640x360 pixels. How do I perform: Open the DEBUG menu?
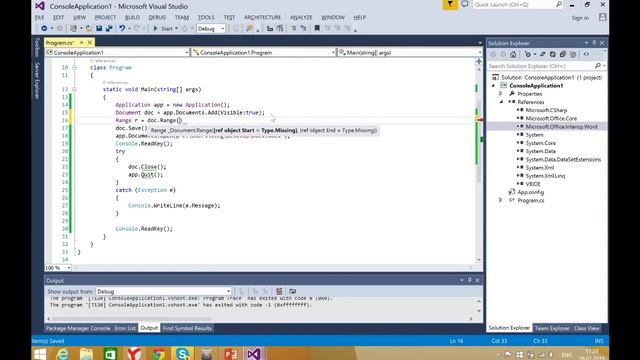[x=157, y=17]
